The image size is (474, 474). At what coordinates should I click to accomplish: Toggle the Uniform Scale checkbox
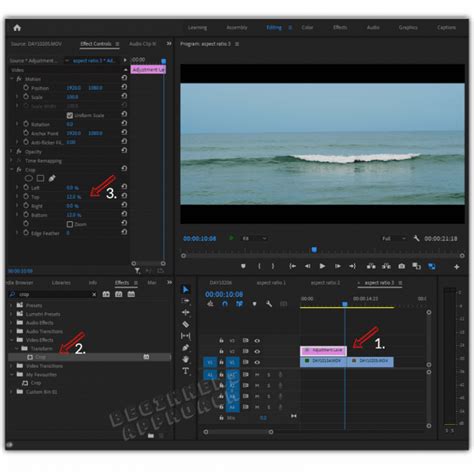70,115
